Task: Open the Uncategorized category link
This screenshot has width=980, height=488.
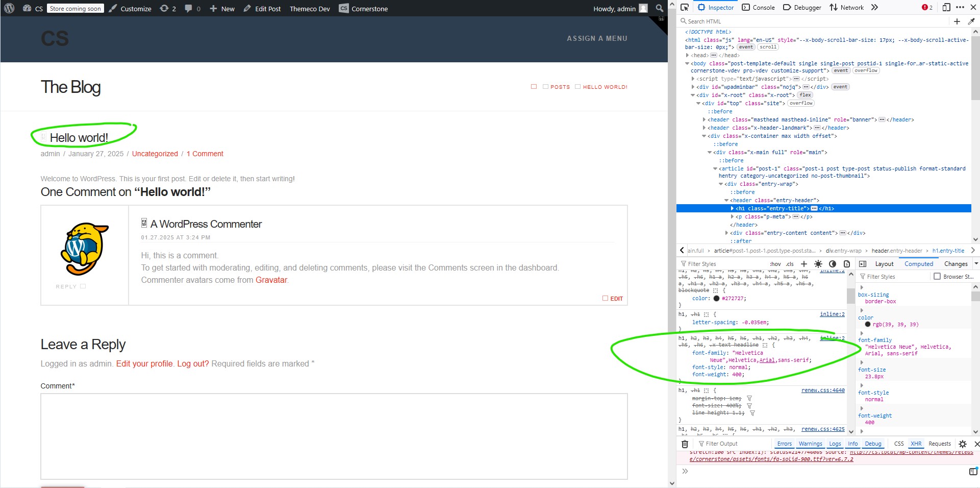Action: tap(155, 154)
